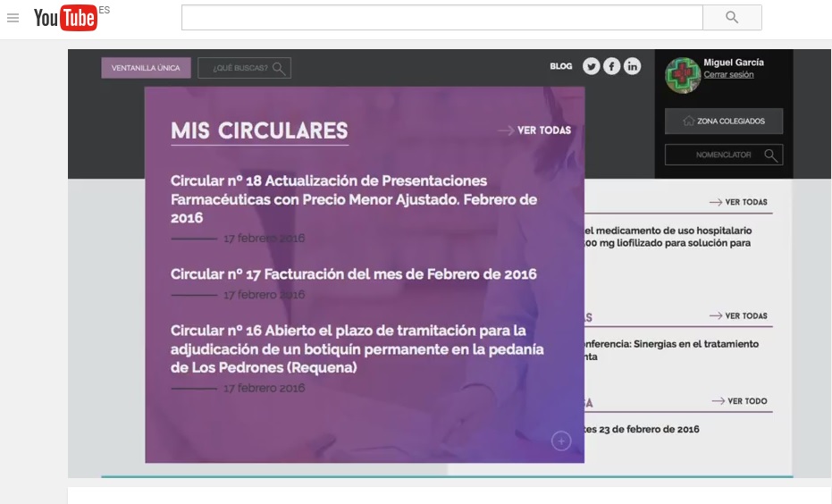The height and width of the screenshot is (504, 832).
Task: Click the plus circle icon in Mis Circulares
Action: pos(560,440)
